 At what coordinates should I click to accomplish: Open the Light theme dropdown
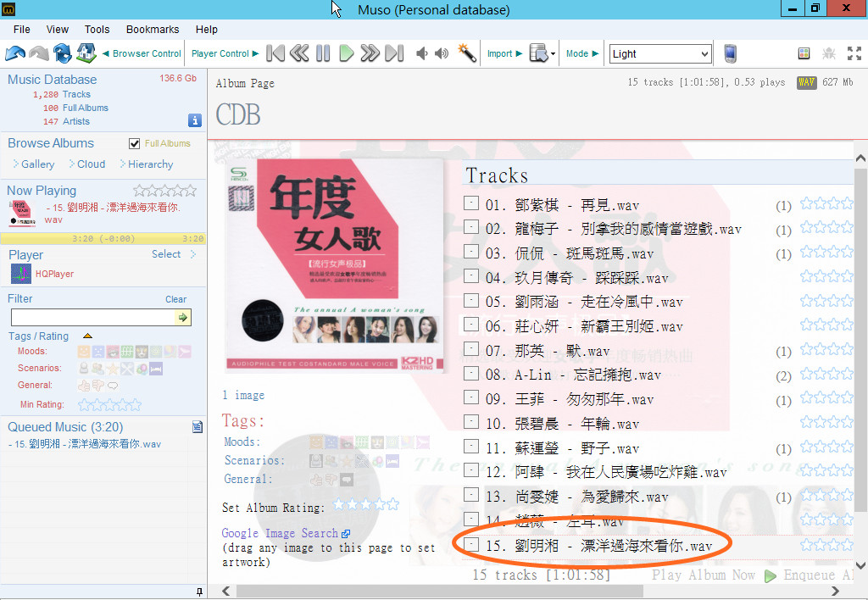coord(659,53)
